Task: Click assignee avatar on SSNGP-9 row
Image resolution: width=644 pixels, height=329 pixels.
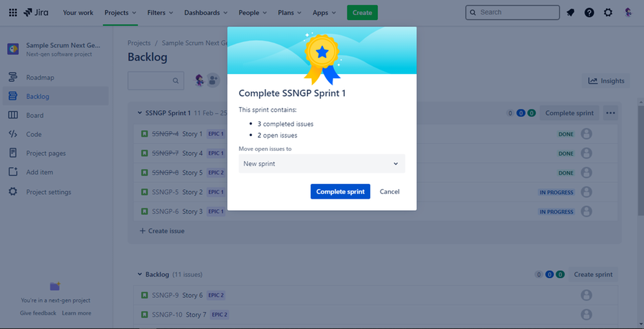Action: [587, 295]
